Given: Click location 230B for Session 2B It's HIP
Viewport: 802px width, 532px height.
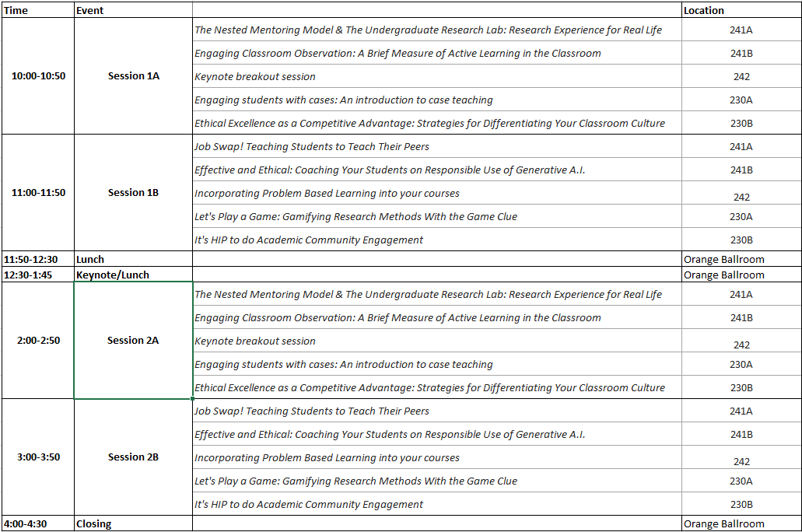Looking at the screenshot, I should (x=741, y=504).
